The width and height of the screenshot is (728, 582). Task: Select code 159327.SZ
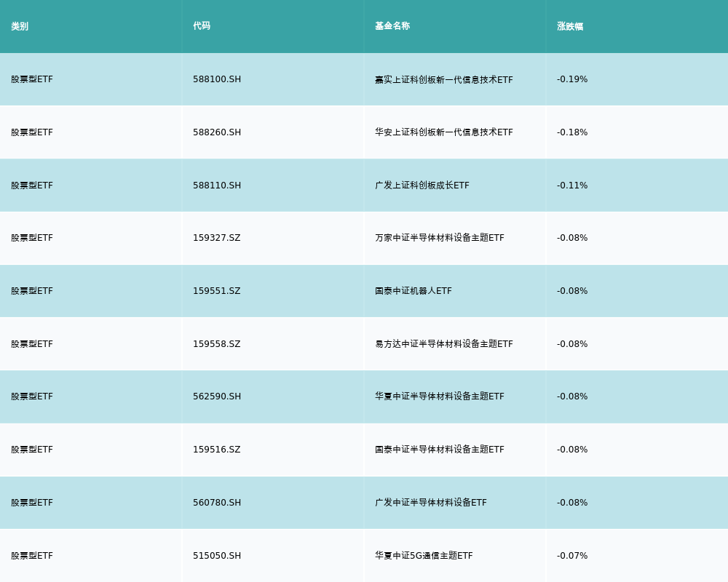(x=217, y=238)
